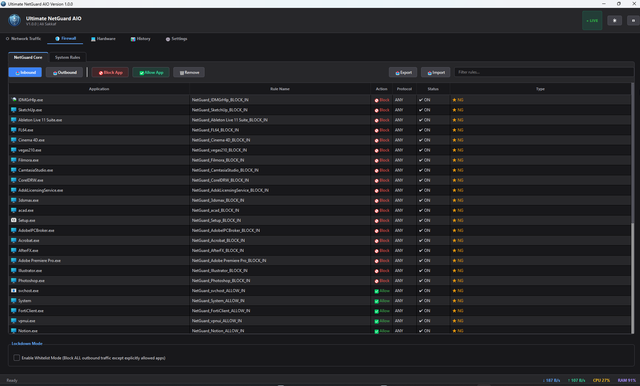Toggle the LIVE monitoring button
Screen dimensions: 640x386
click(592, 20)
